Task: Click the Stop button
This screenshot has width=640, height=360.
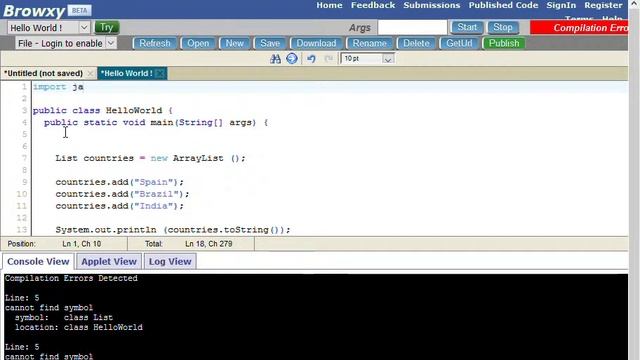Action: [x=502, y=27]
